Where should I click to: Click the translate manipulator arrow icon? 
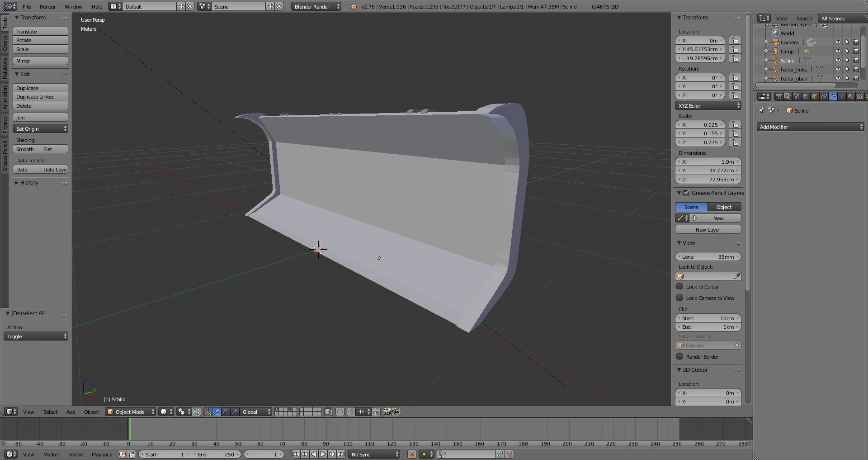[217, 412]
